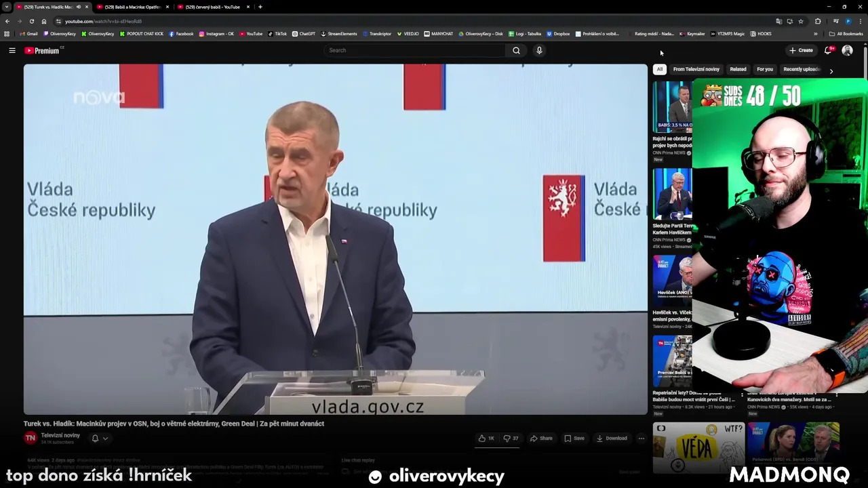This screenshot has width=868, height=488.
Task: Bookmark this page with star icon
Action: pos(801,21)
